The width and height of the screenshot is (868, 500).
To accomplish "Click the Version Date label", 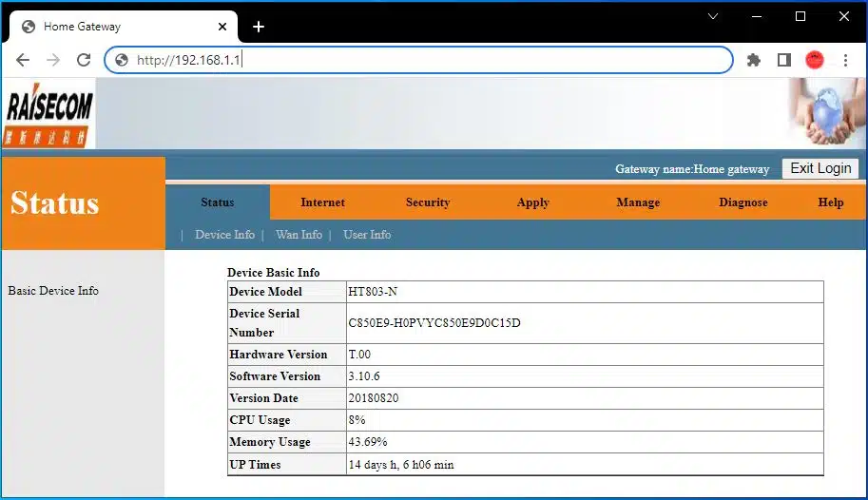I will (x=264, y=398).
